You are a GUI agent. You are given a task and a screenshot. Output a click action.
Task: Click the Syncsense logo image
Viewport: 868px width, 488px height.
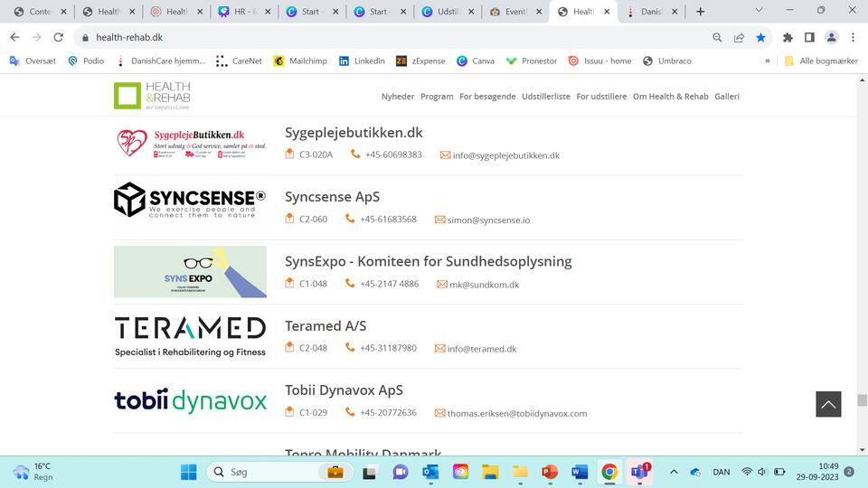pyautogui.click(x=190, y=200)
